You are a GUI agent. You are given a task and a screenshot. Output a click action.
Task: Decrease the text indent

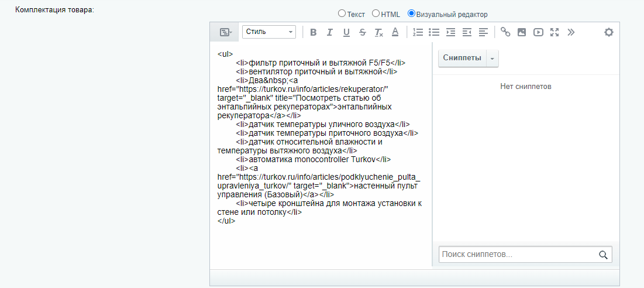point(467,32)
